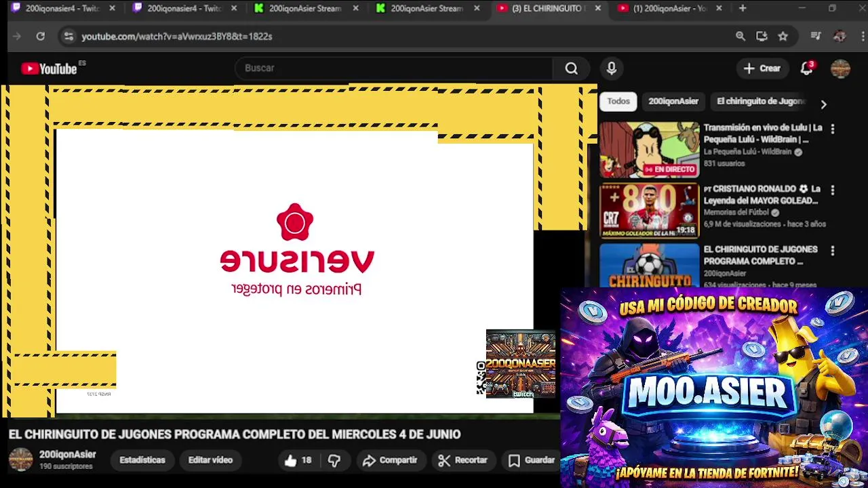This screenshot has width=868, height=488.
Task: Switch to first 200iqonAsier Stream Kick tab
Action: tap(307, 9)
